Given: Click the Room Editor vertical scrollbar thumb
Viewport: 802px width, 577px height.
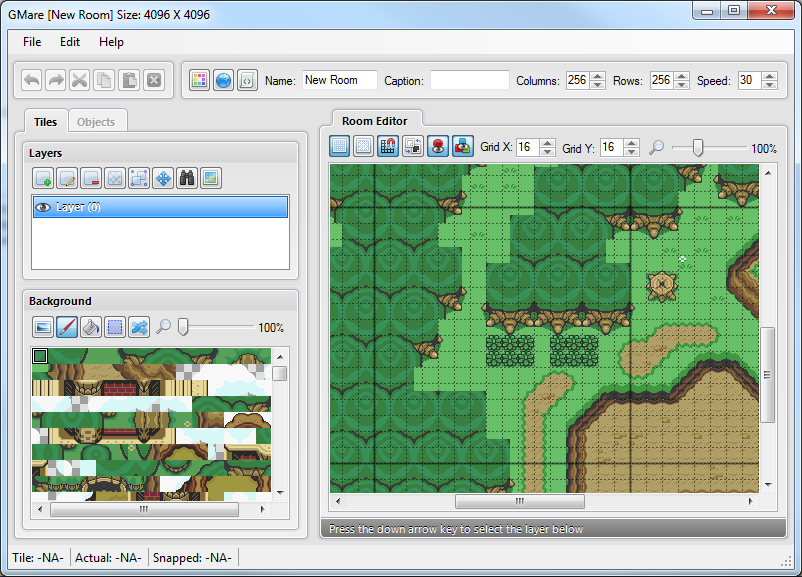Looking at the screenshot, I should (x=767, y=375).
